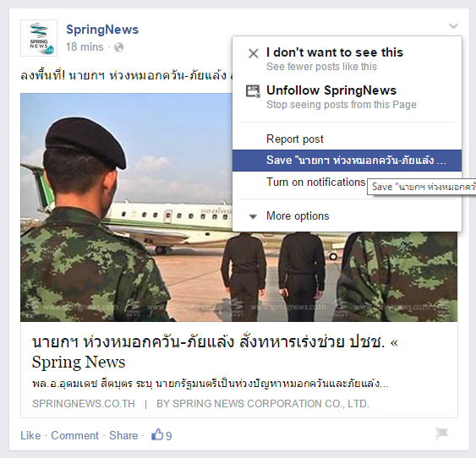Click the unfollow page icon
This screenshot has height=458, width=476.
pos(253,91)
